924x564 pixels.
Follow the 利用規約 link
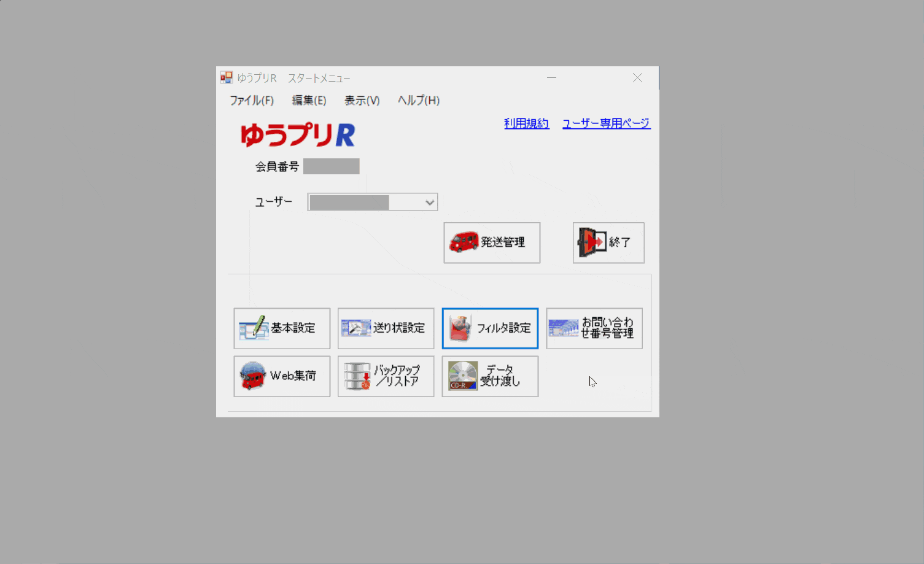tap(526, 123)
